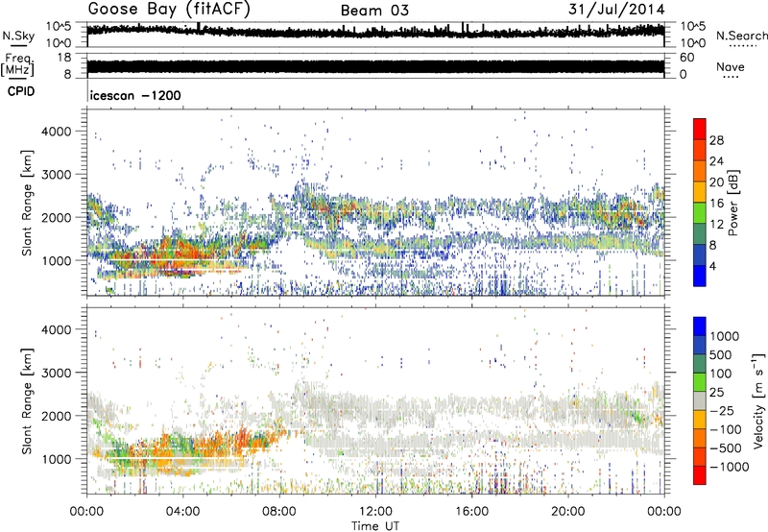Click the 'N.Search' legend label
This screenshot has height=532, width=768.
[741, 36]
